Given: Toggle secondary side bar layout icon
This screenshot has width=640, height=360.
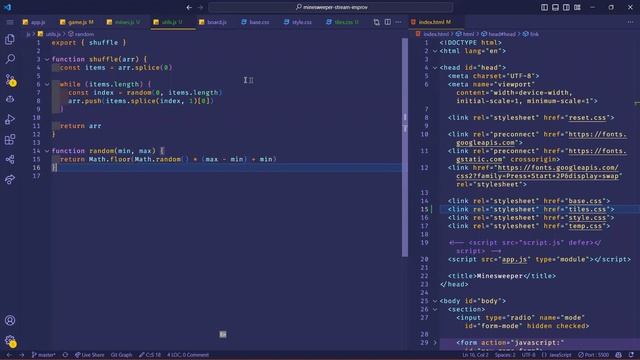Looking at the screenshot, I should point(566,7).
